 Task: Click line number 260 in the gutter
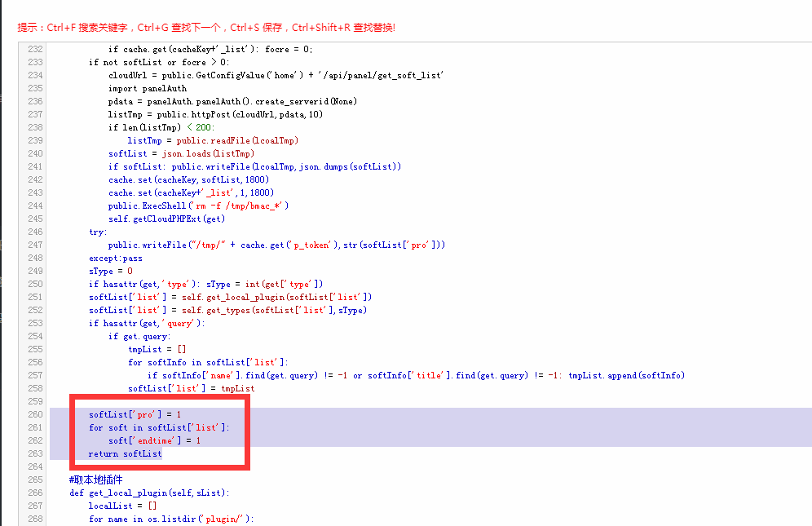[34, 414]
